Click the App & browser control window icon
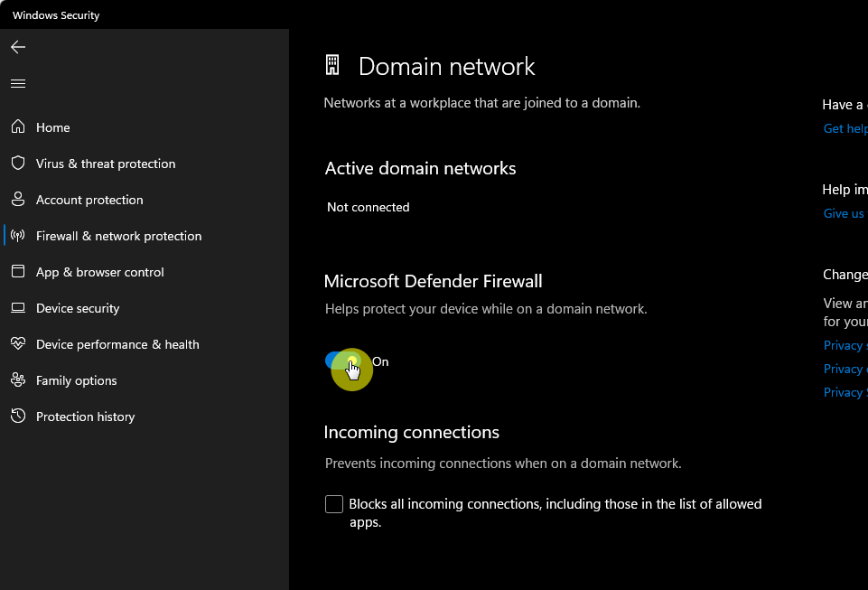868x590 pixels. (x=18, y=271)
